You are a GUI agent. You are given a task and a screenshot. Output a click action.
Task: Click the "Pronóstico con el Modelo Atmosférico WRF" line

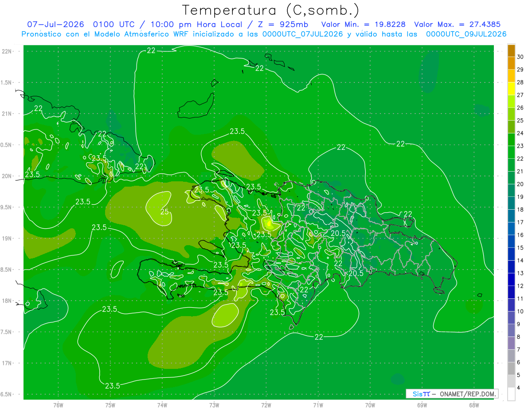(264, 34)
